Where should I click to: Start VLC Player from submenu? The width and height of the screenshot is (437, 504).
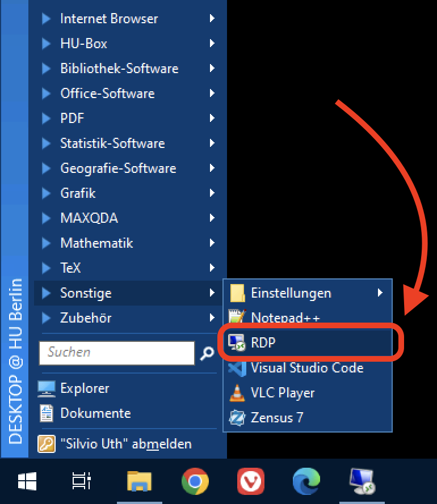tap(308, 393)
